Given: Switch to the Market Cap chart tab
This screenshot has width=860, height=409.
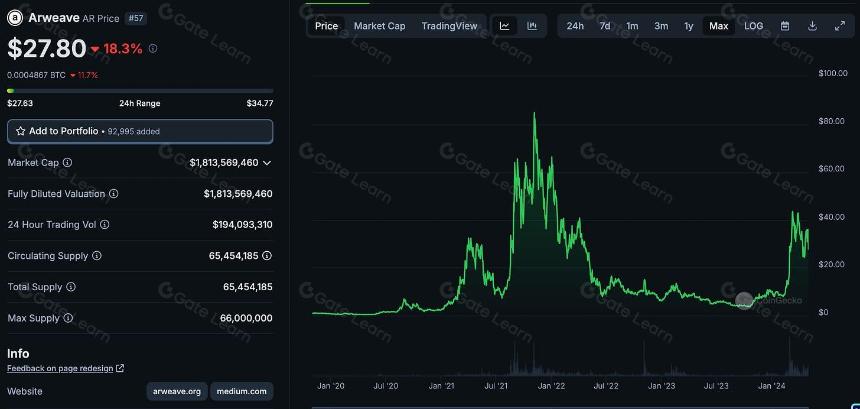Looking at the screenshot, I should tap(380, 26).
